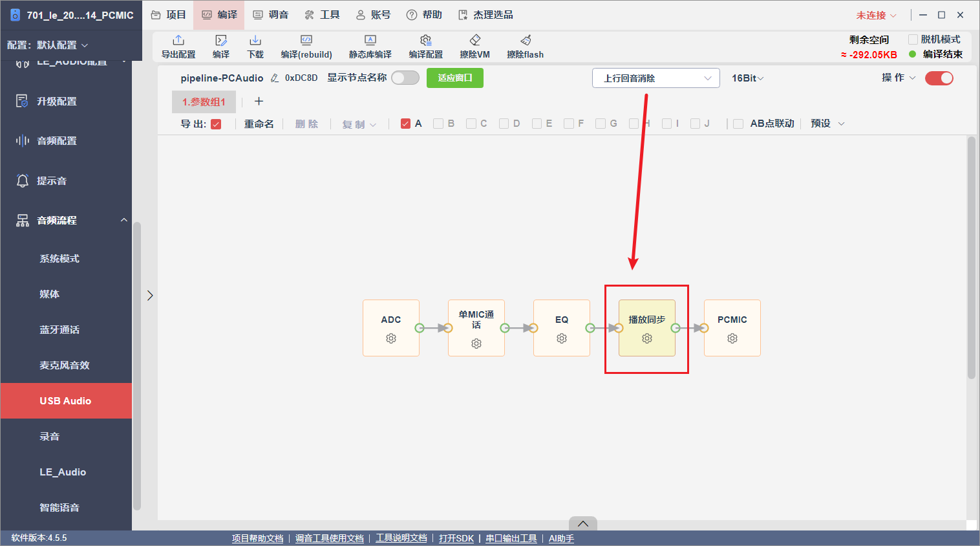Enable the 脱机模式 checkbox

pos(913,39)
